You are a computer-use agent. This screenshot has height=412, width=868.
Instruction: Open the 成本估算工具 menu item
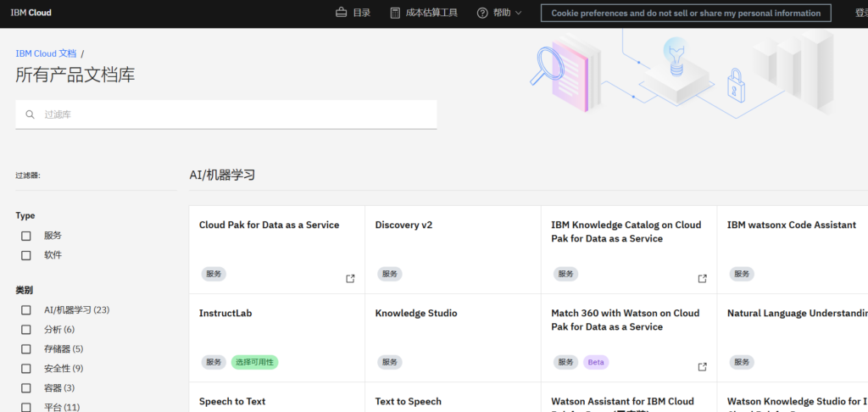431,13
